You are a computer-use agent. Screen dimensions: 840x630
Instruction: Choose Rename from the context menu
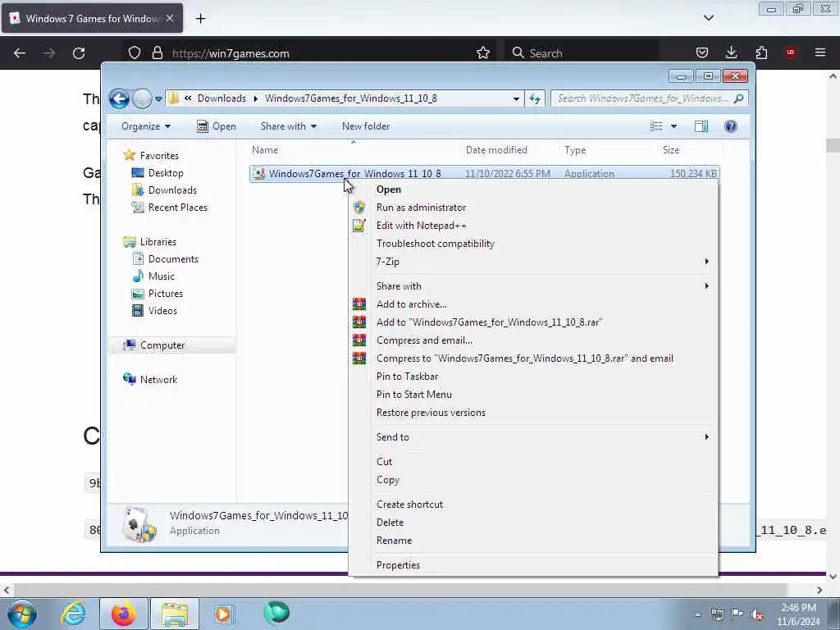(x=533, y=541)
